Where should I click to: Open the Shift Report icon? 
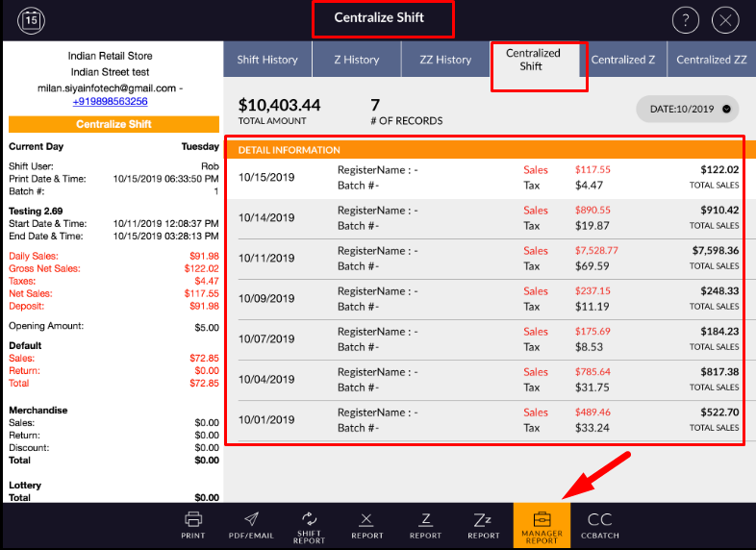click(x=309, y=525)
